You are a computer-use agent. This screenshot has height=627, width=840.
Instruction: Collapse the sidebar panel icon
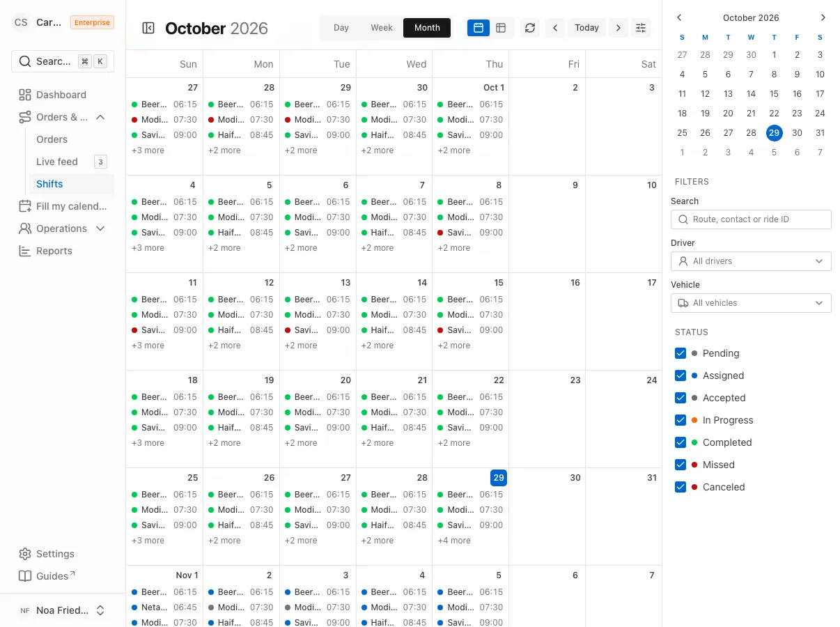pos(148,28)
